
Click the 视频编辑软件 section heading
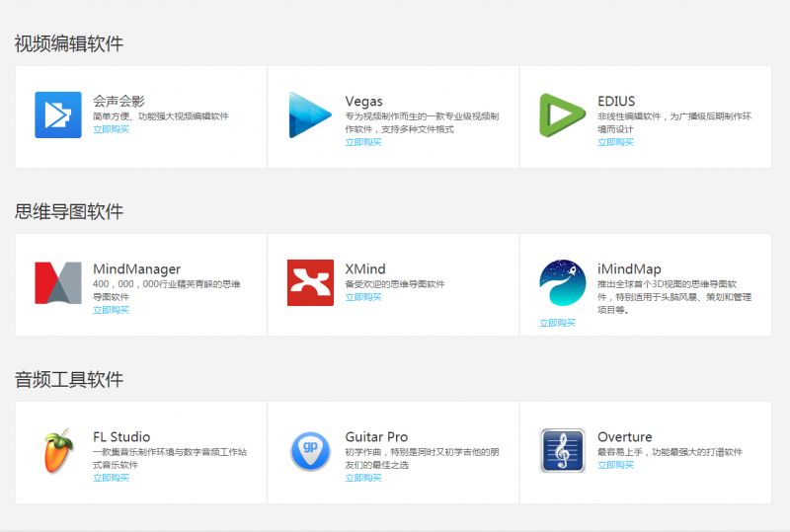(x=68, y=43)
